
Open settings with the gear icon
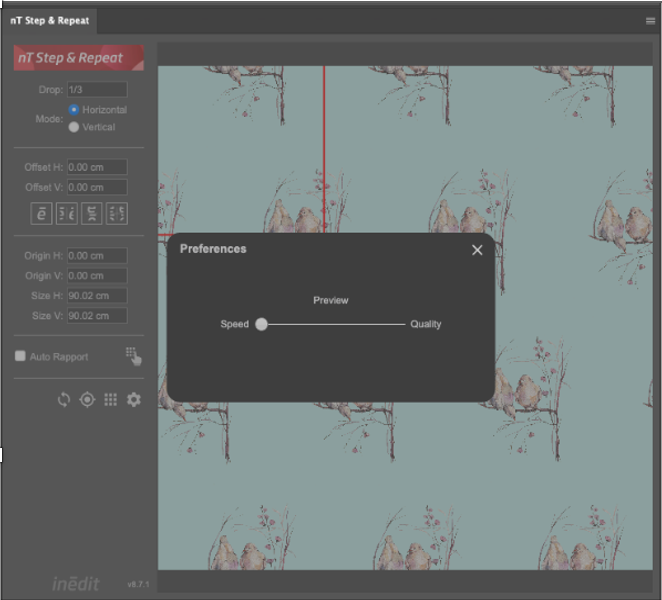134,399
